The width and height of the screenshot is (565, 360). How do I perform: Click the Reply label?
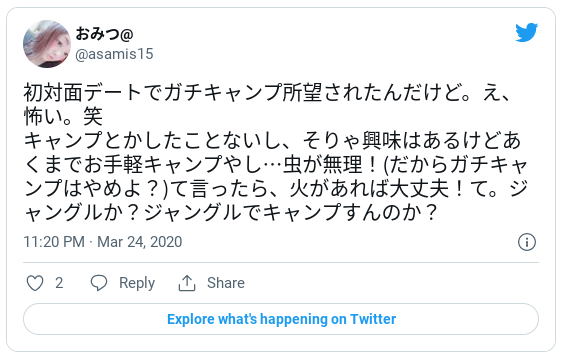137,283
